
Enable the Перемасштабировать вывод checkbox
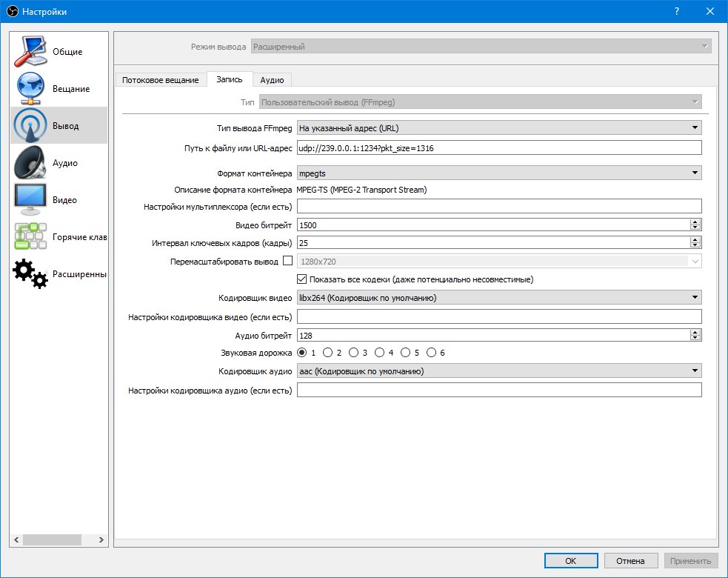288,261
